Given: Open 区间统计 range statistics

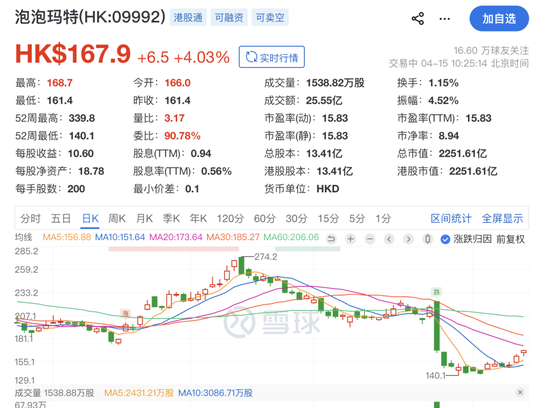Looking at the screenshot, I should pyautogui.click(x=451, y=219).
